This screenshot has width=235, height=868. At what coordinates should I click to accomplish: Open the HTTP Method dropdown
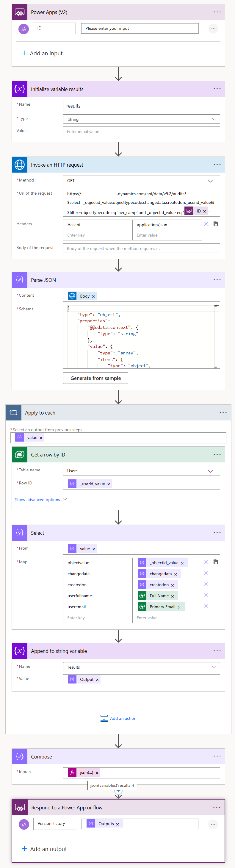pos(210,181)
